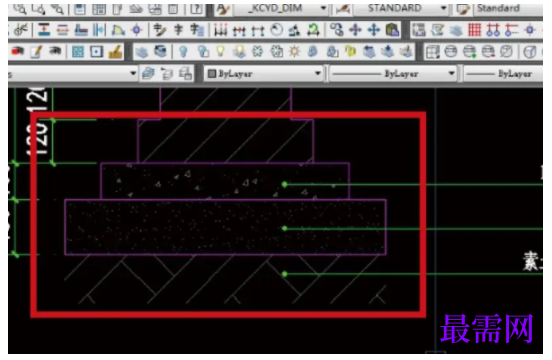Viewport: 552px width, 360px height.
Task: Click the 3D cube icon
Action: [529, 52]
